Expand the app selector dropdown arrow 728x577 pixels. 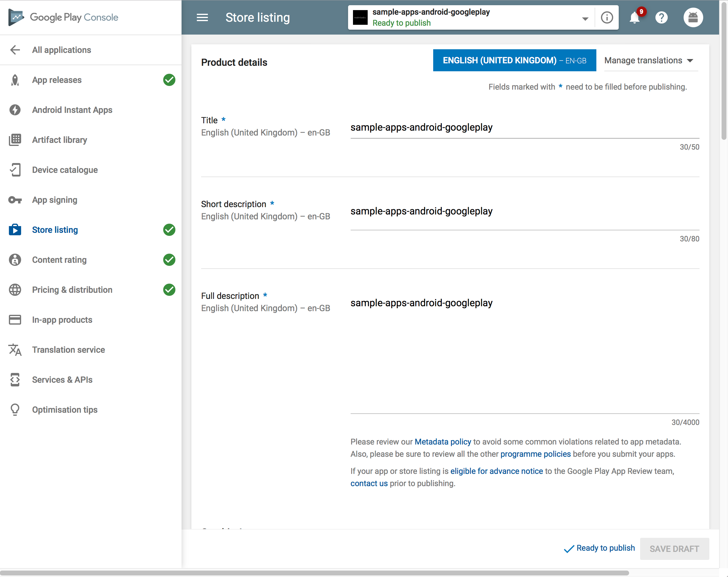tap(585, 19)
